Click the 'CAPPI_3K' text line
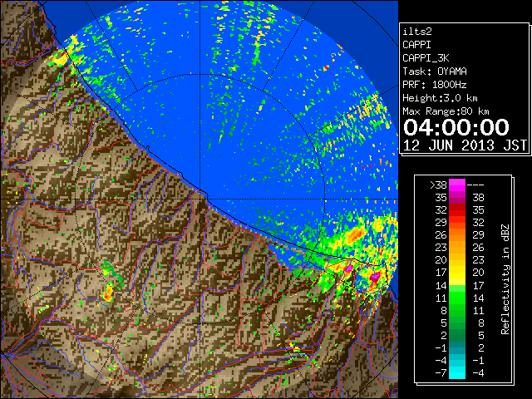 tap(426, 58)
